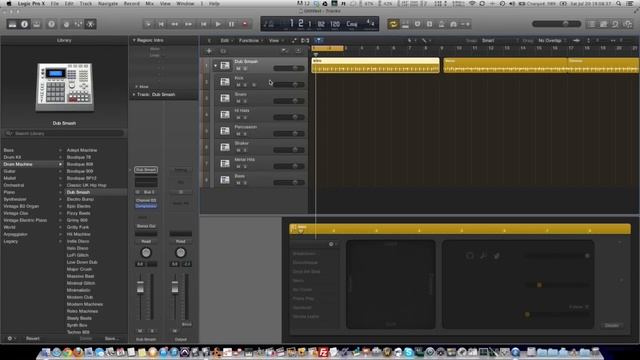Open the Record menu
The width and height of the screenshot is (640, 360).
pyautogui.click(x=131, y=3)
